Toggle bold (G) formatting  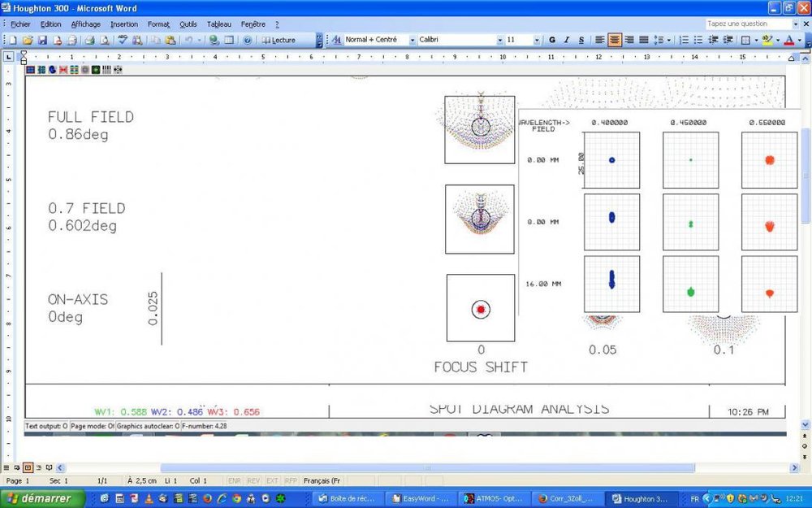(552, 40)
